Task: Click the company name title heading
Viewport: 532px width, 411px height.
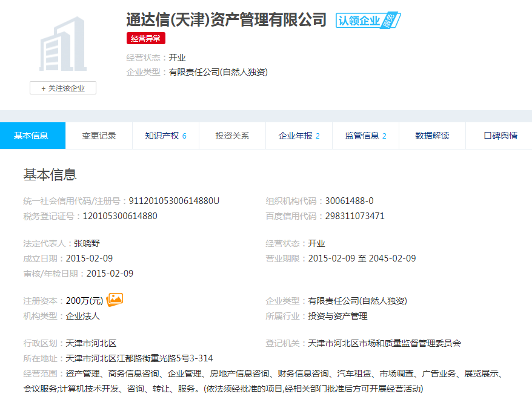Action: tap(226, 19)
